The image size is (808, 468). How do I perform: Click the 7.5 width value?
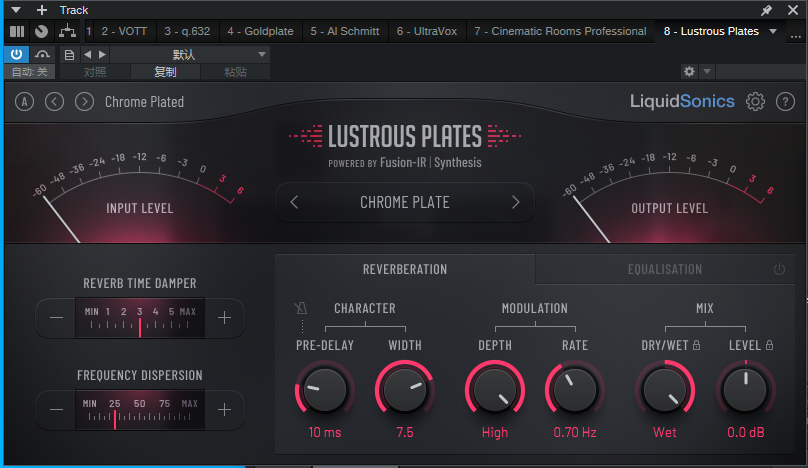point(405,432)
